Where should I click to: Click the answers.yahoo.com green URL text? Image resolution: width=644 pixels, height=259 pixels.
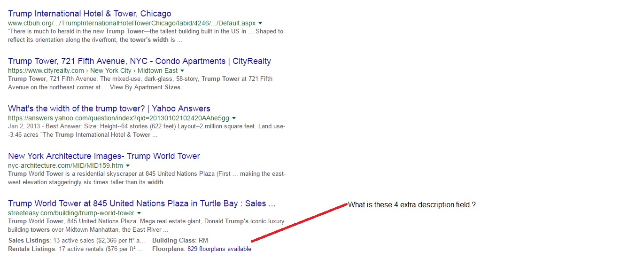click(118, 118)
